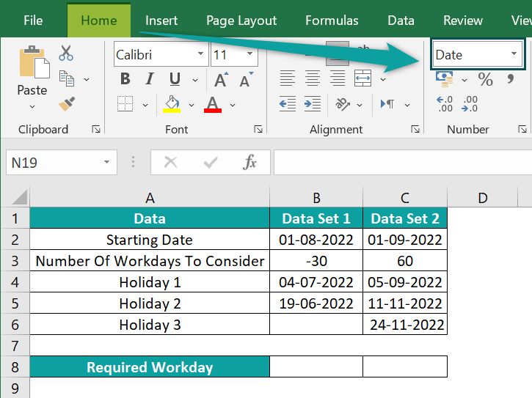Switch to the Review tab
The width and height of the screenshot is (532, 398).
(x=463, y=21)
